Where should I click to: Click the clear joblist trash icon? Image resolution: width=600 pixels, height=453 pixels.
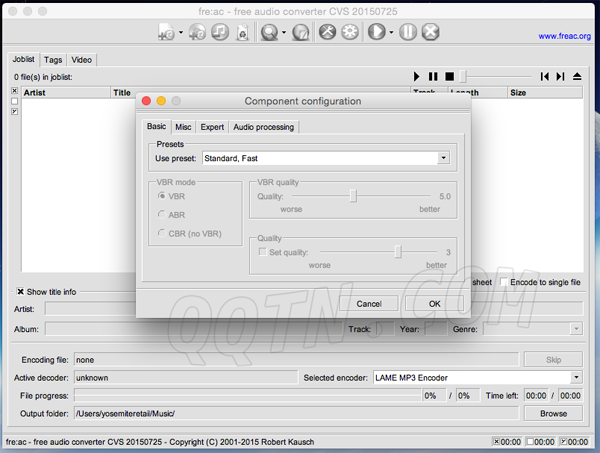(x=242, y=33)
